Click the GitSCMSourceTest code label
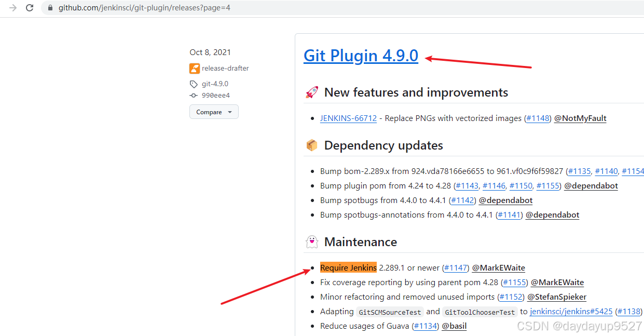This screenshot has width=644, height=336. [x=390, y=312]
